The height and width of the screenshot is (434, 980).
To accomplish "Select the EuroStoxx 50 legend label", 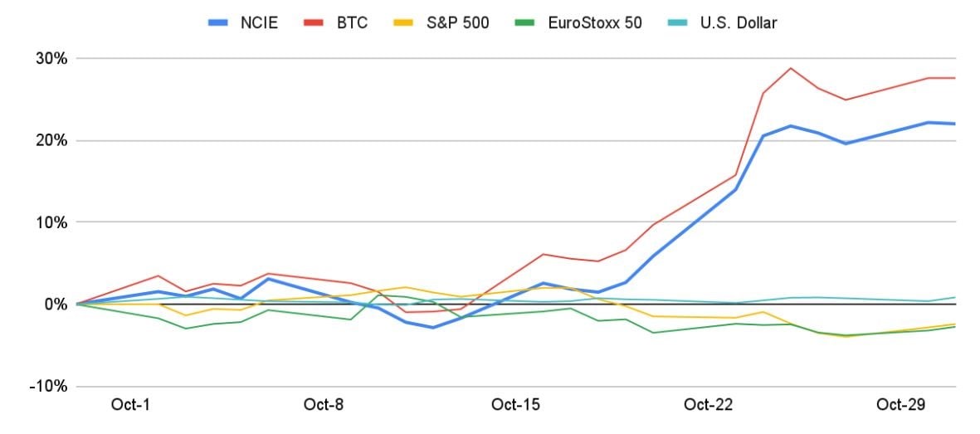I will (x=593, y=22).
